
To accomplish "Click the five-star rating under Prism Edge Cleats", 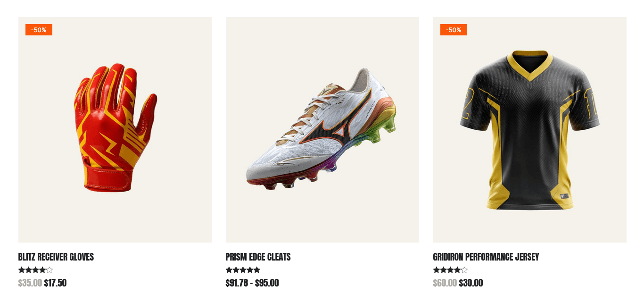I will point(243,270).
